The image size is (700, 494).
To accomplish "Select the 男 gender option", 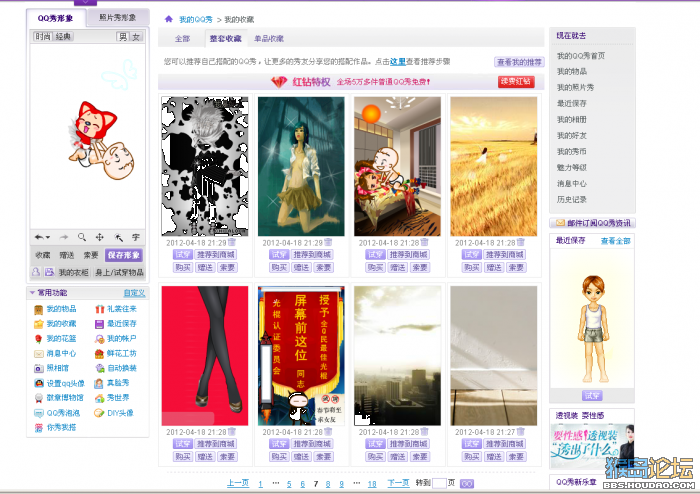I will click(122, 37).
